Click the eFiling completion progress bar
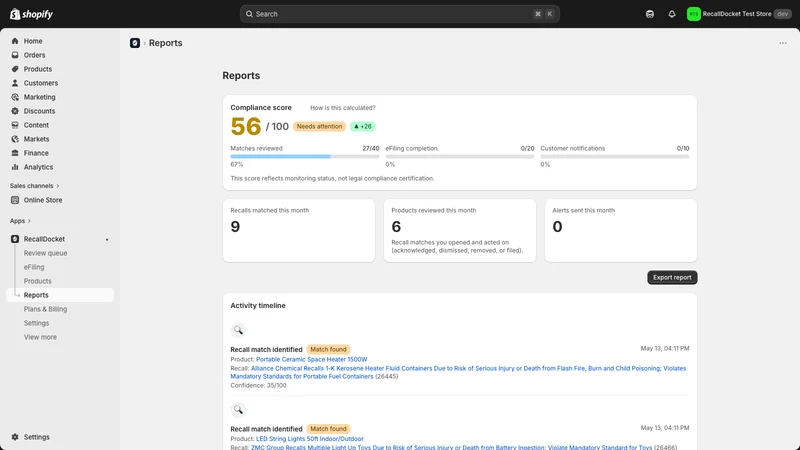This screenshot has width=800, height=450. pyautogui.click(x=460, y=157)
